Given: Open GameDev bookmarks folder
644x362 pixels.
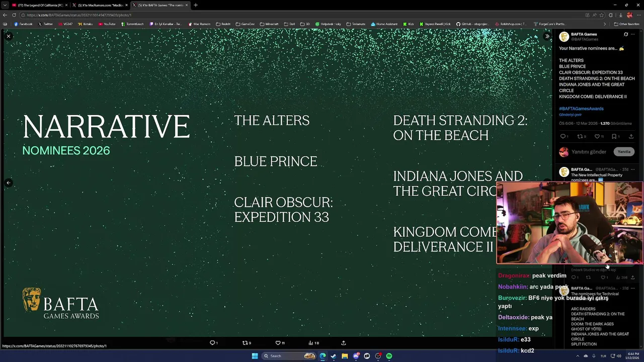Looking at the screenshot, I should click(x=245, y=24).
